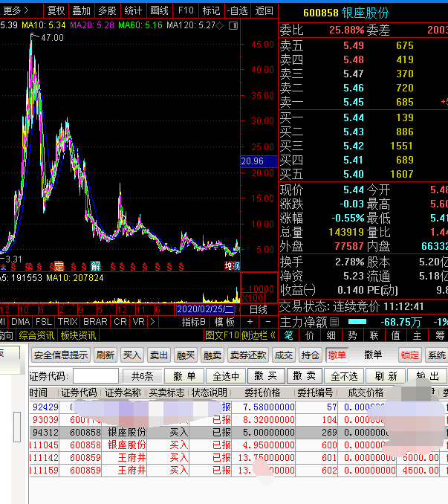Switch to FSL indicator tab

[44, 321]
